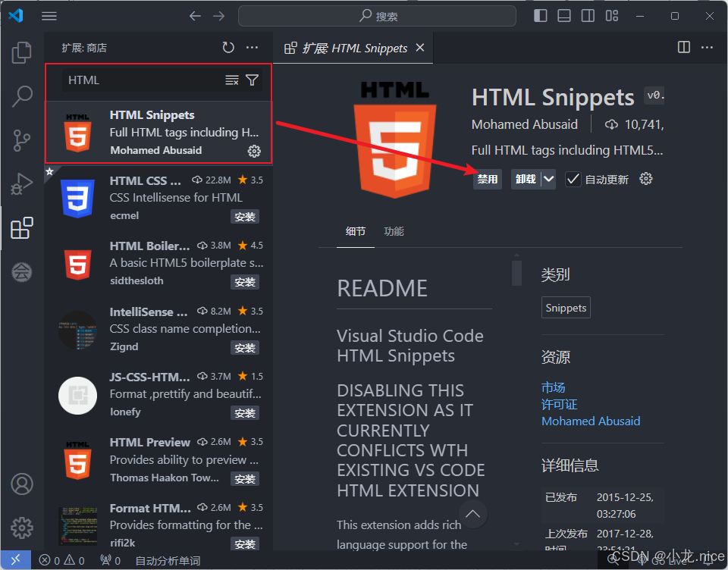Install HTML Boilerplate by sidthesloth
This screenshot has width=728, height=570.
click(245, 282)
